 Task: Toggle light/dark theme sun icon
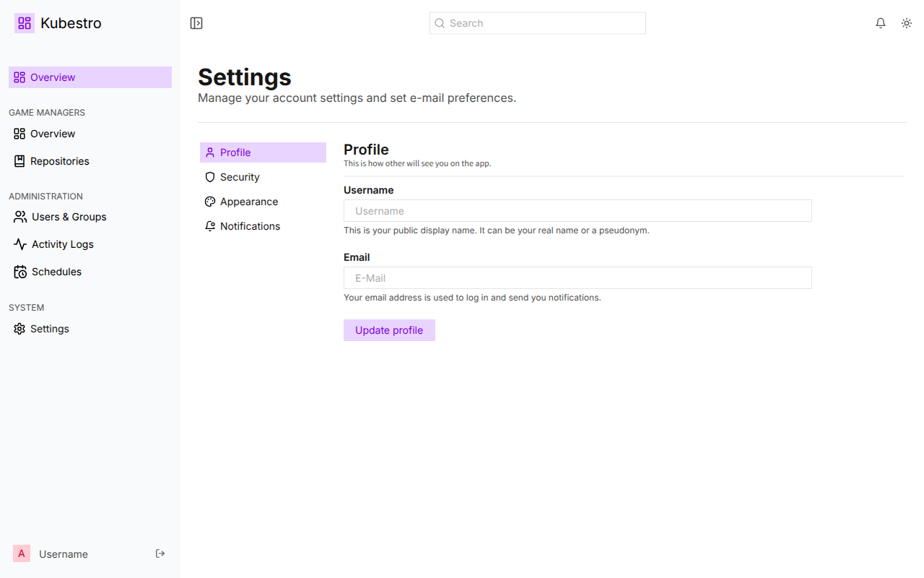coord(907,23)
